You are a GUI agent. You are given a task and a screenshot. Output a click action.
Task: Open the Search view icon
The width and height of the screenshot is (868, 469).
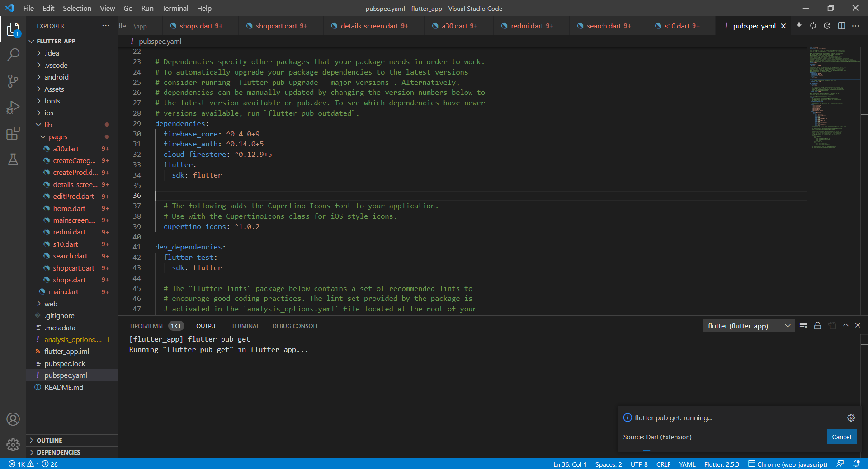[13, 55]
